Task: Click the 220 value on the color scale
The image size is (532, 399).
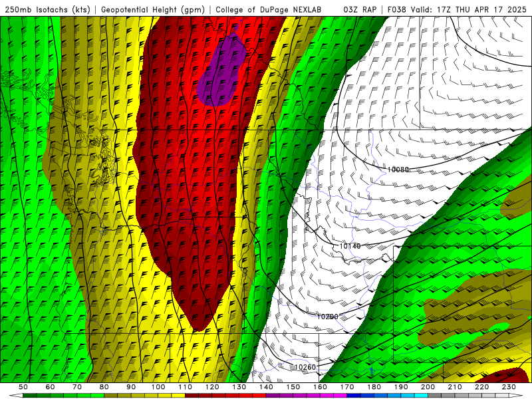Action: pyautogui.click(x=481, y=387)
